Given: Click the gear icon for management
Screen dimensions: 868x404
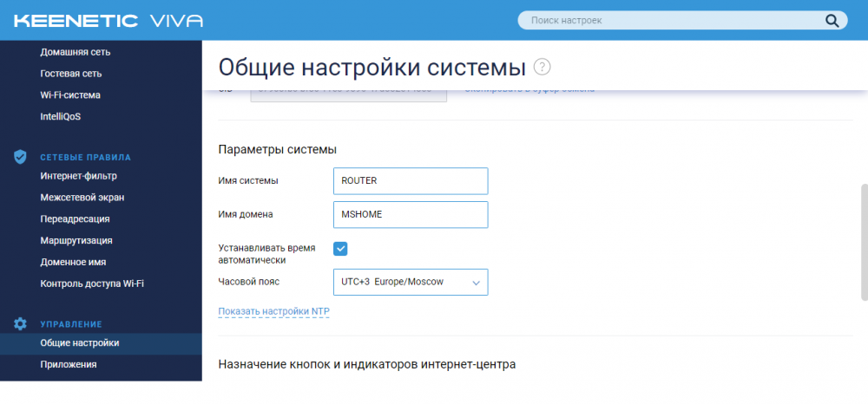Looking at the screenshot, I should 21,323.
